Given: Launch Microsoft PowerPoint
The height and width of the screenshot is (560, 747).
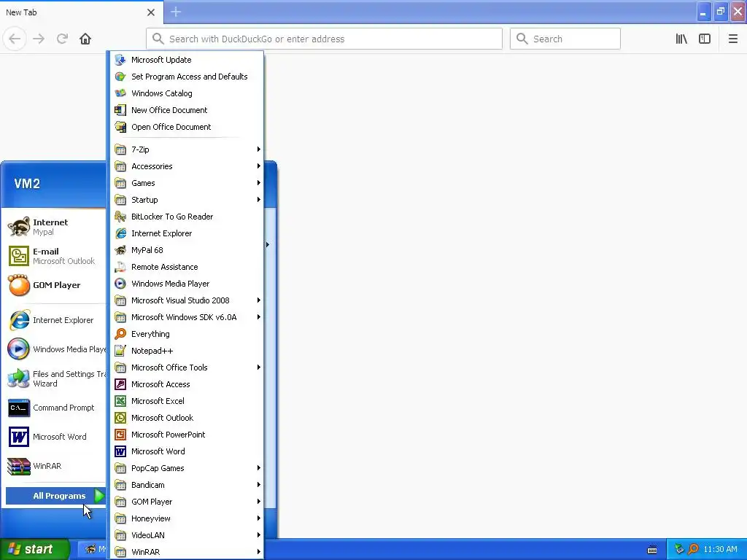Looking at the screenshot, I should coord(187,435).
